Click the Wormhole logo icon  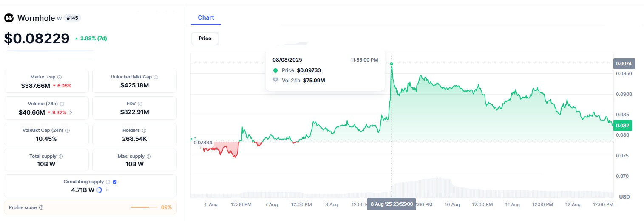pyautogui.click(x=9, y=18)
